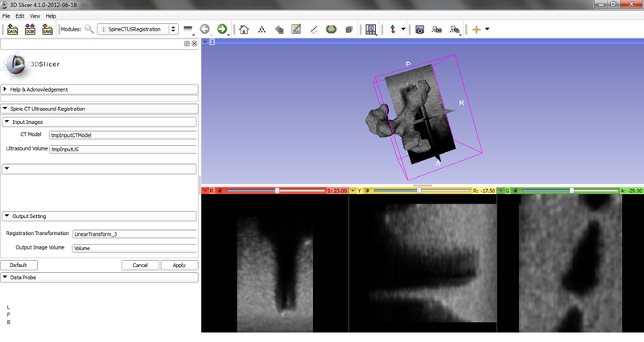Click the green next module arrow
The image size is (644, 342).
[x=221, y=30]
